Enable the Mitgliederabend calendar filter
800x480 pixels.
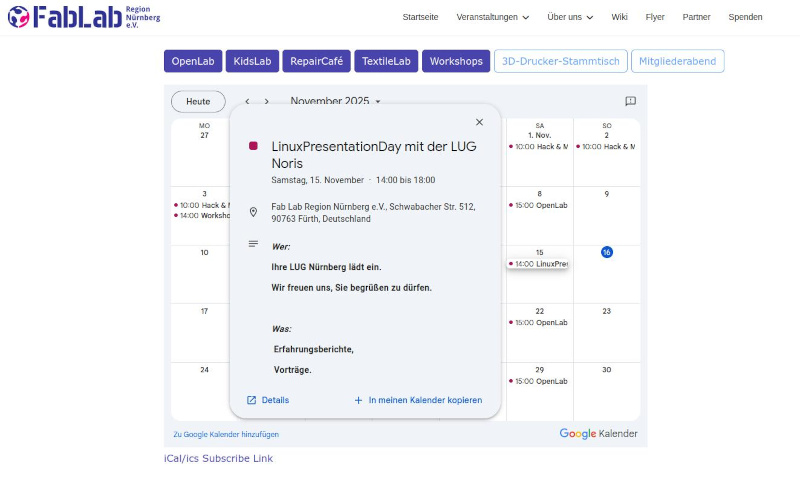pyautogui.click(x=678, y=61)
